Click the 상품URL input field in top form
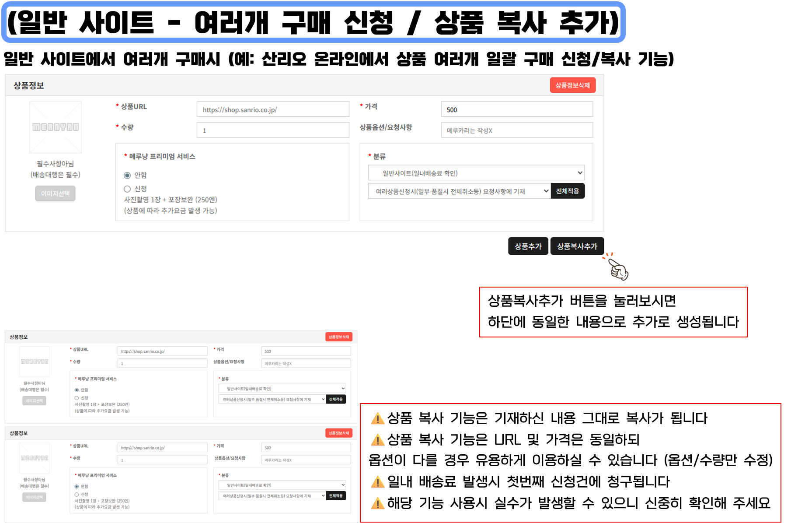Image resolution: width=812 pixels, height=523 pixels. coord(273,109)
